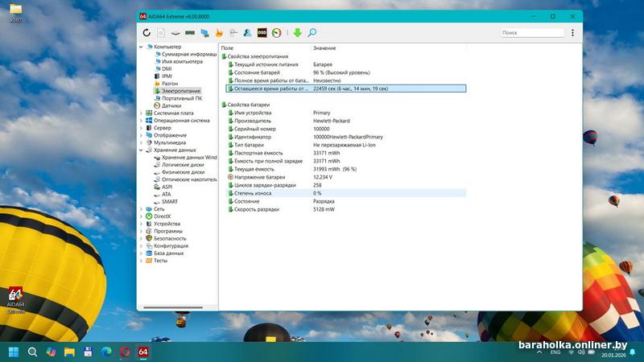Click the gauge benchmark toolbar icon
Screen dimensions: 644x362
(x=277, y=33)
